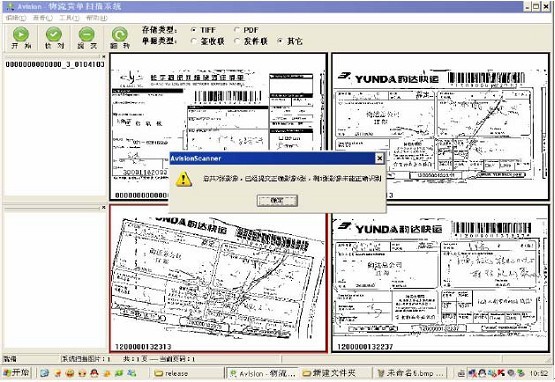The width and height of the screenshot is (555, 382).
Task: Open the release folder in taskbar
Action: 172,373
